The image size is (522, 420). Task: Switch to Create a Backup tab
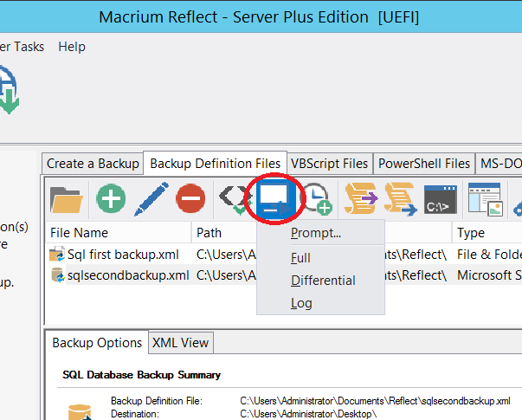click(x=93, y=164)
